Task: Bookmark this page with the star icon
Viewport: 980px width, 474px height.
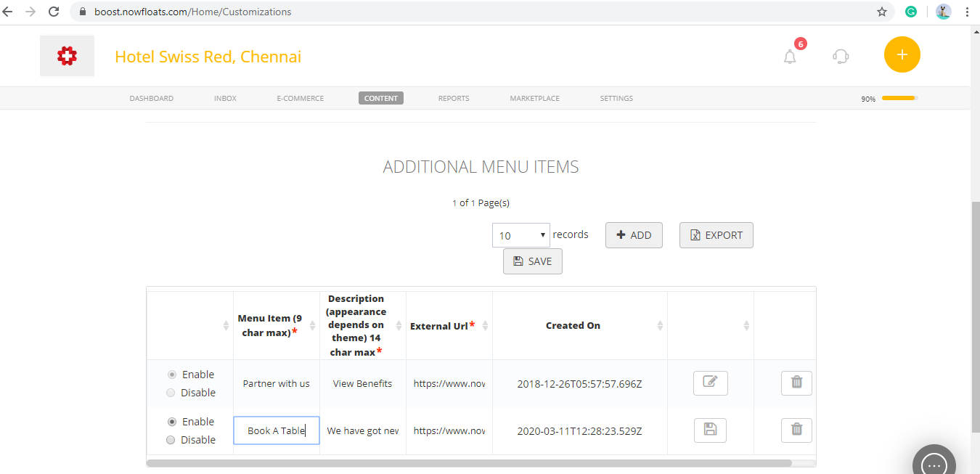Action: [x=882, y=12]
